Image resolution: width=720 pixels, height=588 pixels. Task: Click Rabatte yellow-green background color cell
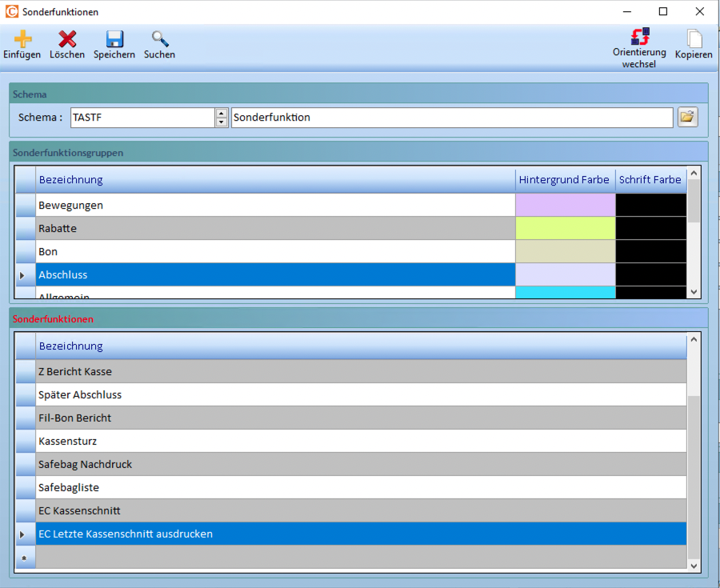click(x=565, y=229)
